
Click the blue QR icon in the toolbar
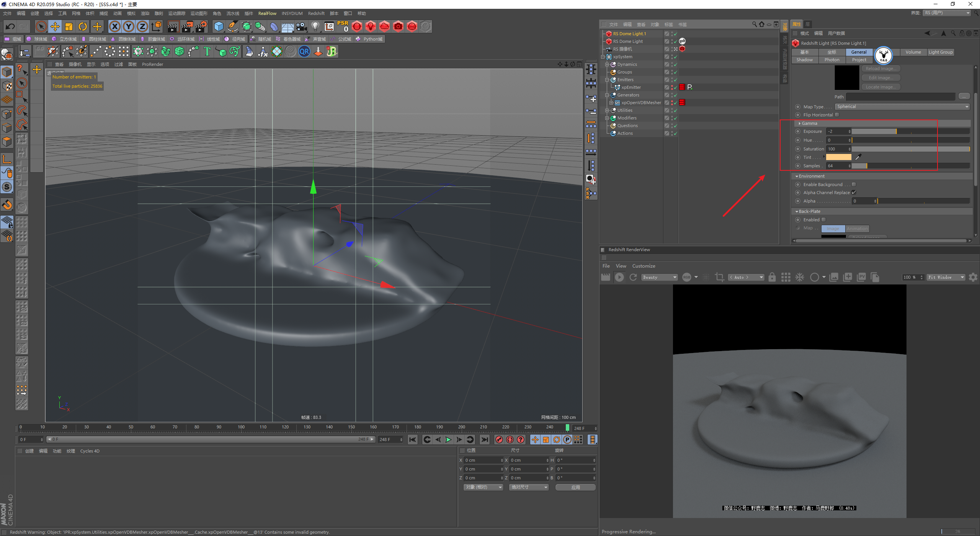coord(304,51)
